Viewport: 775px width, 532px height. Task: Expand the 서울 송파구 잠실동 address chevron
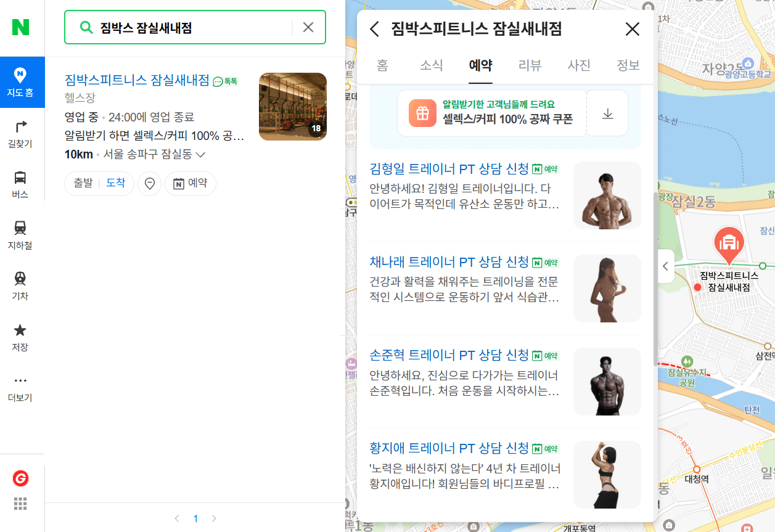[x=200, y=154]
